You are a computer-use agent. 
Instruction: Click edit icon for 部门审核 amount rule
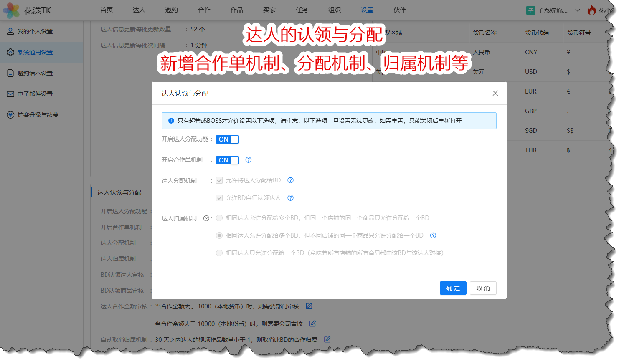pos(309,306)
